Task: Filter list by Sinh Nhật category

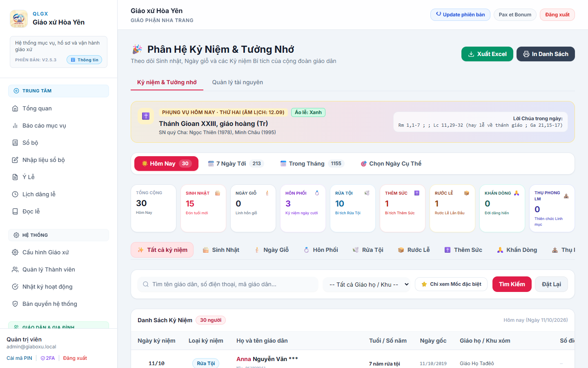Action: click(221, 250)
